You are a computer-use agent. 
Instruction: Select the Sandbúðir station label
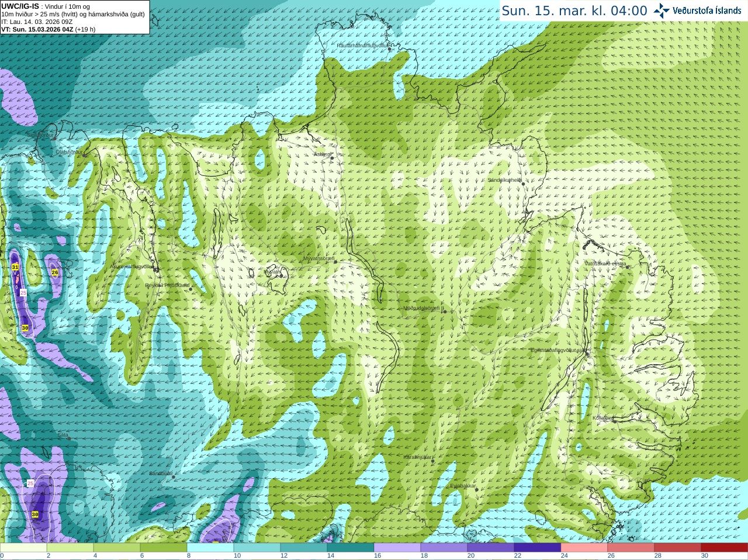(x=161, y=473)
